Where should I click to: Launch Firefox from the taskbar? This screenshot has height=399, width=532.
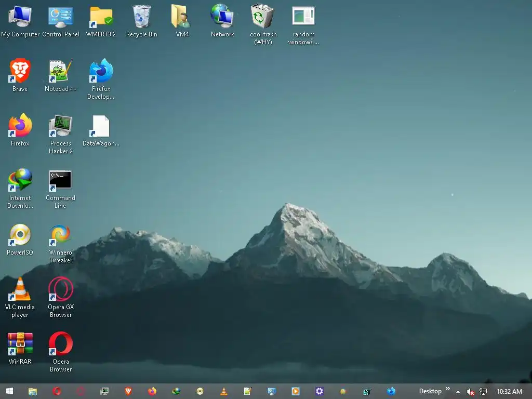click(152, 391)
